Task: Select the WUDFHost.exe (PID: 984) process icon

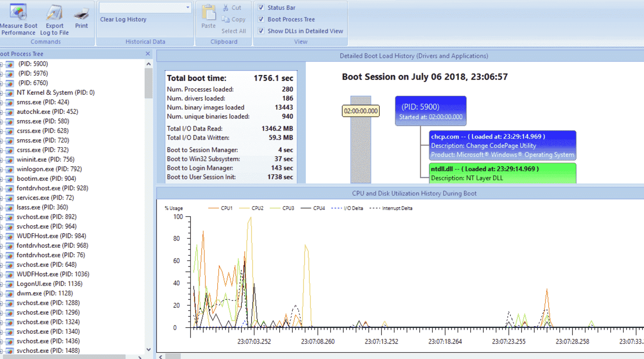Action: (x=10, y=236)
